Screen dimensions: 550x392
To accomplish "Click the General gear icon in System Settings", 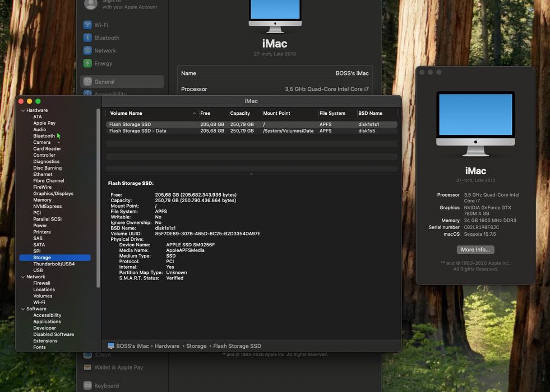I will click(87, 82).
